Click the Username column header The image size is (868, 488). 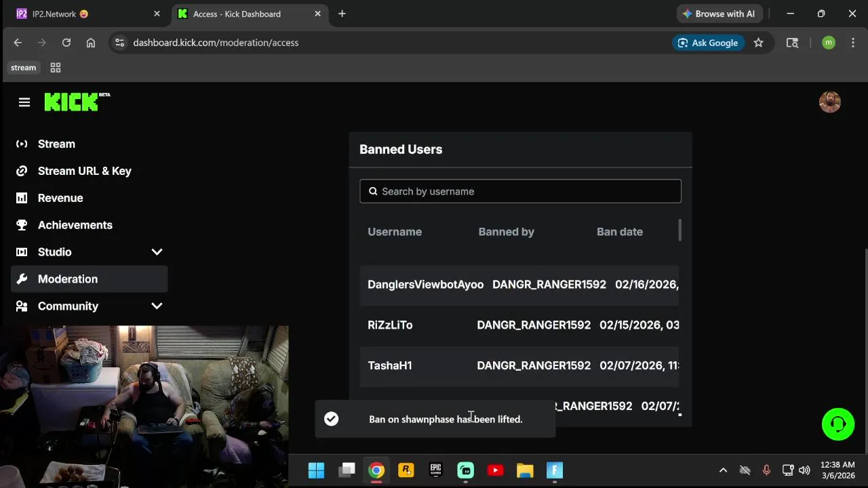(395, 232)
